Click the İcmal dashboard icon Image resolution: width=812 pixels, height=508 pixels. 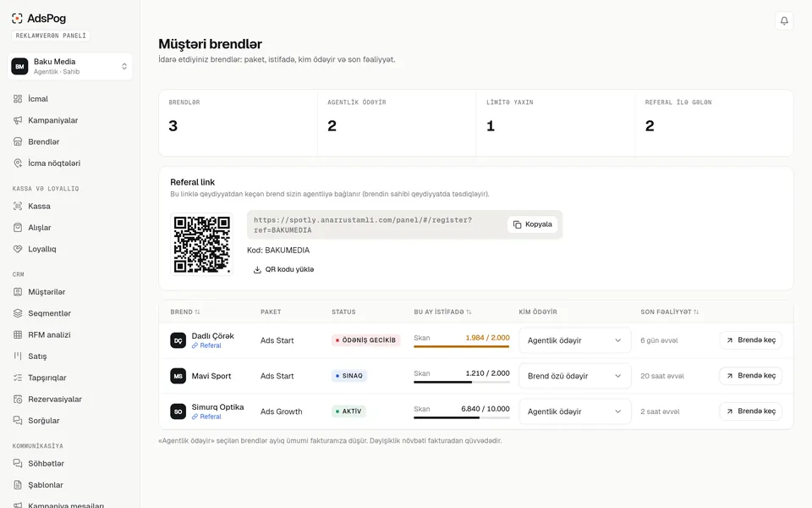pos(18,98)
